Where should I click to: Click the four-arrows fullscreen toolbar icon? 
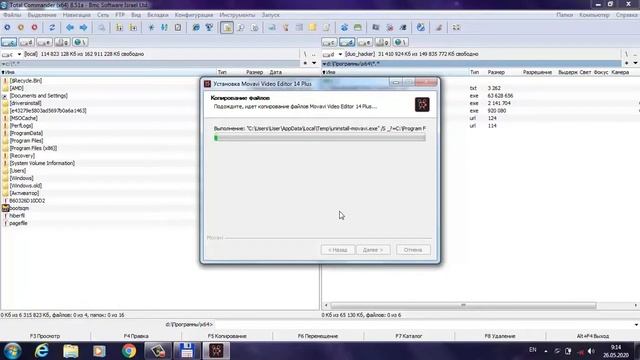[x=456, y=27]
